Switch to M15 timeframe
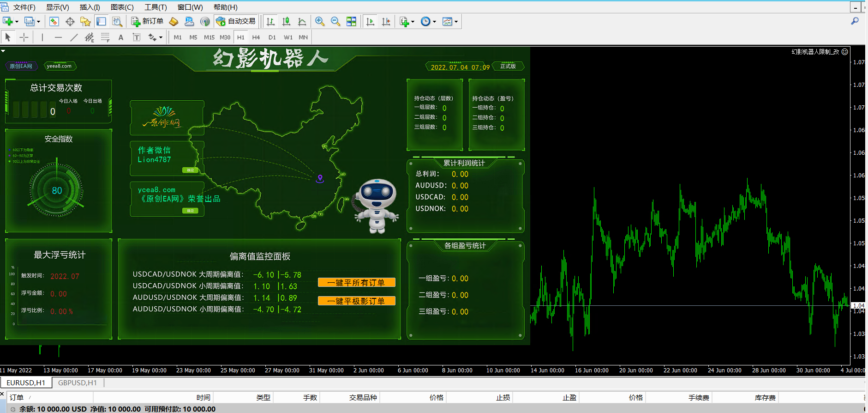 tap(209, 37)
